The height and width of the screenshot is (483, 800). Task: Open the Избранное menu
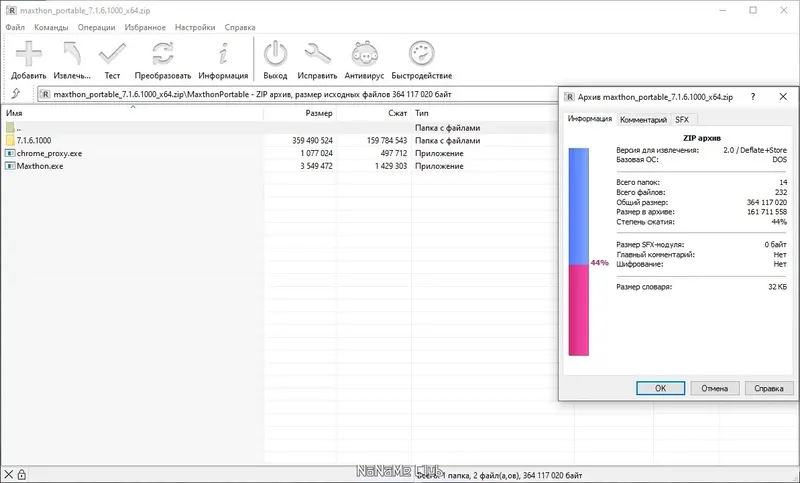click(x=145, y=27)
